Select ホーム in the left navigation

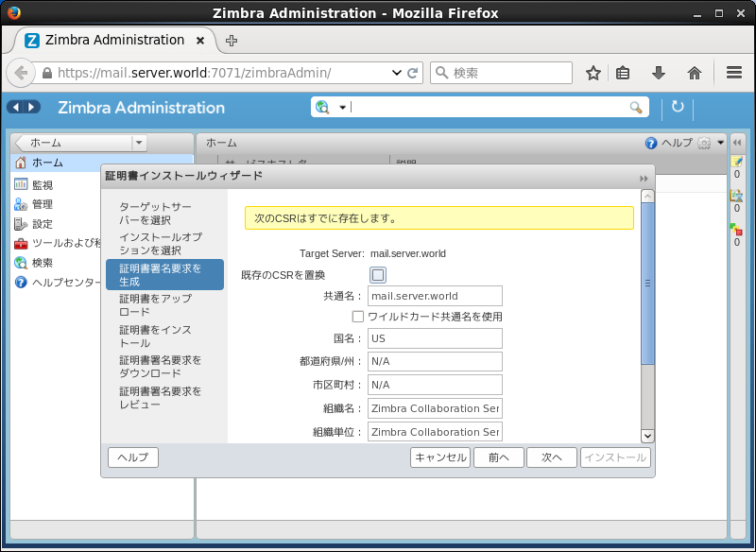[x=102, y=163]
